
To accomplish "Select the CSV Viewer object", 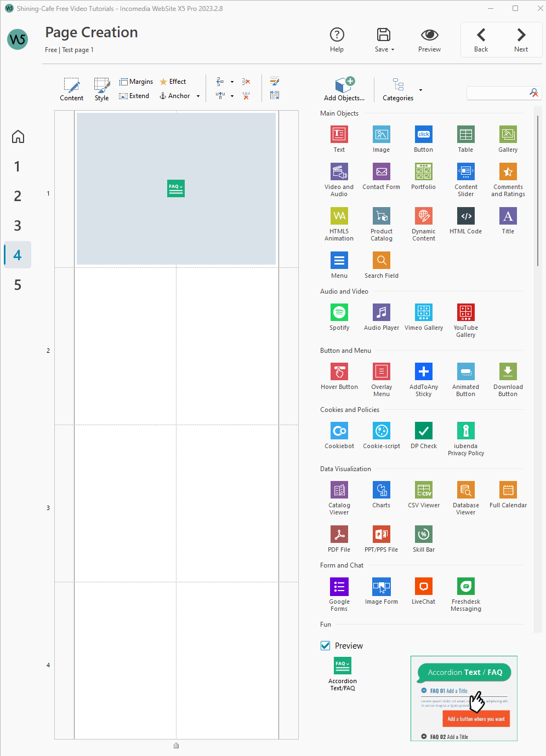I will coord(423,490).
